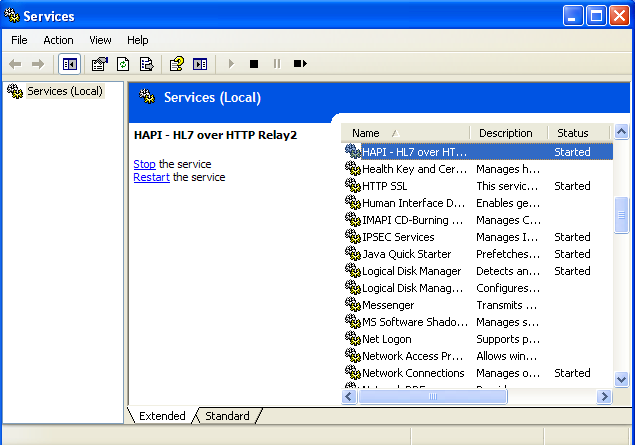Open Properties toolbar icon
This screenshot has width=635, height=445.
(x=100, y=64)
